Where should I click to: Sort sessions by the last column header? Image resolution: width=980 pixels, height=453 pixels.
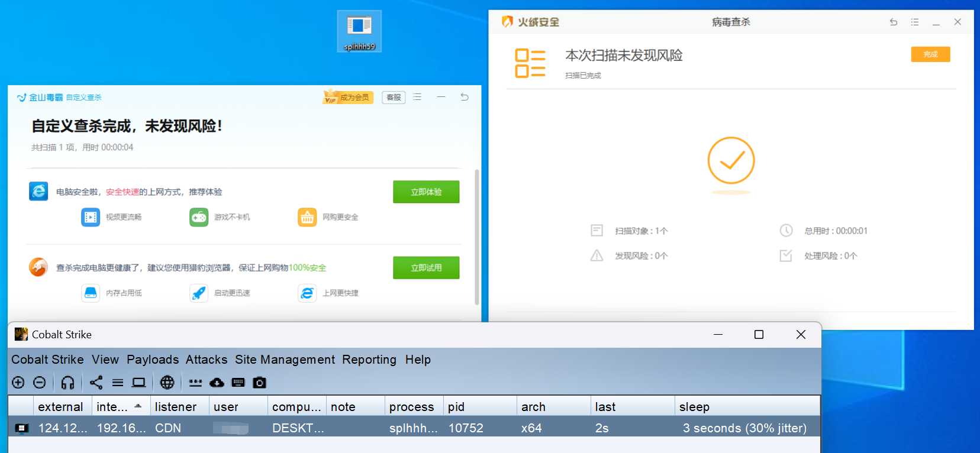click(633, 407)
